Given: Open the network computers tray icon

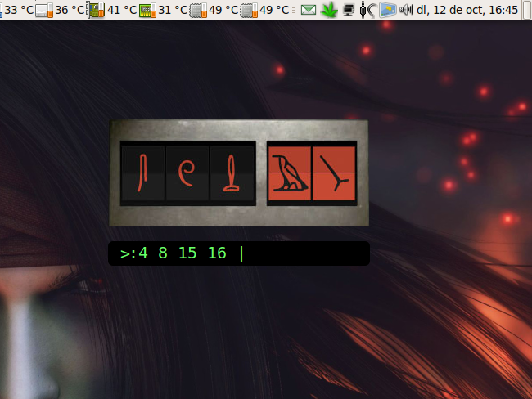Looking at the screenshot, I should (349, 10).
